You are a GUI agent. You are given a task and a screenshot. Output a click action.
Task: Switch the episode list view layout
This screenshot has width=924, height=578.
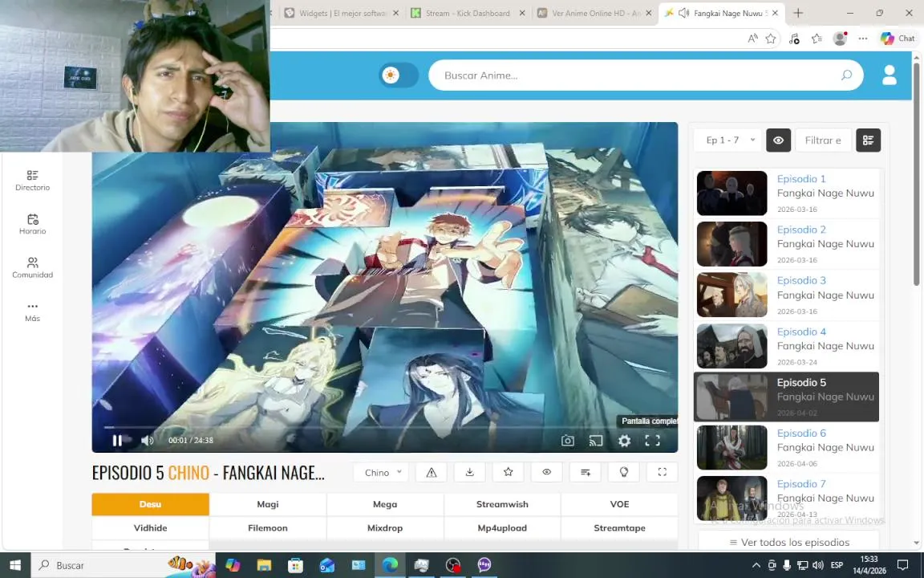[x=868, y=140]
